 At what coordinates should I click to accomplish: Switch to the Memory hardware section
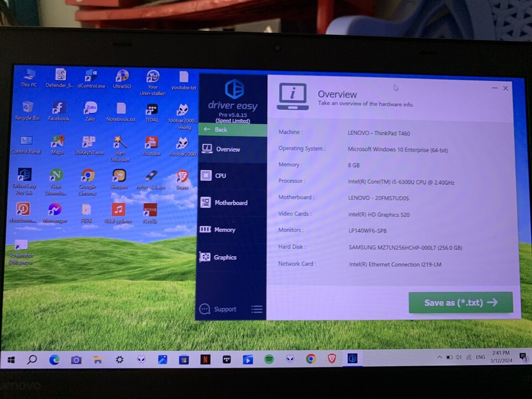(x=232, y=229)
